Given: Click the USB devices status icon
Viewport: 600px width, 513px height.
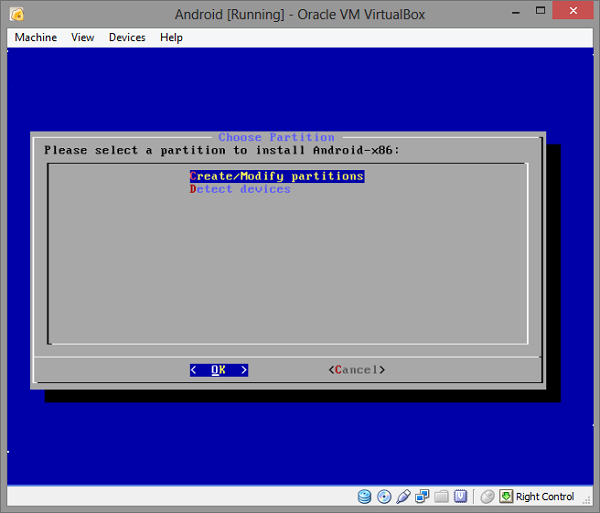Looking at the screenshot, I should click(403, 497).
